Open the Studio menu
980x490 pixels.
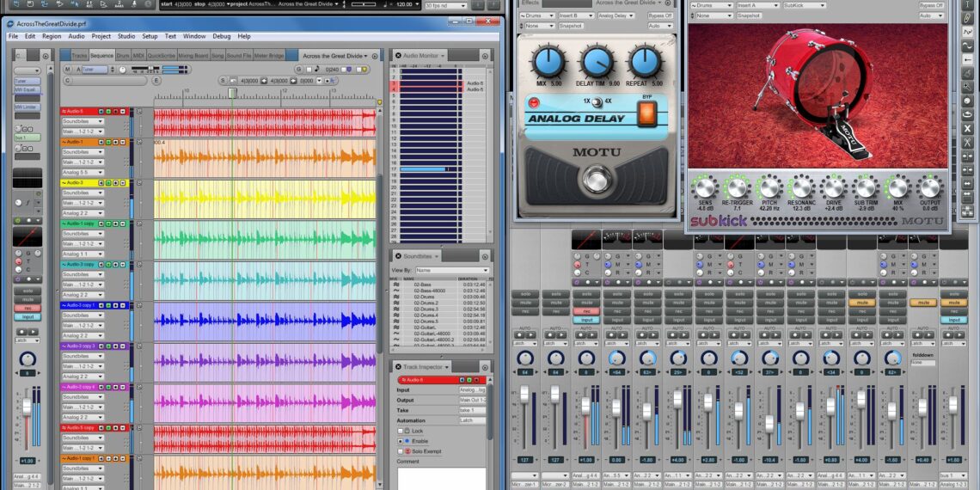point(126,36)
